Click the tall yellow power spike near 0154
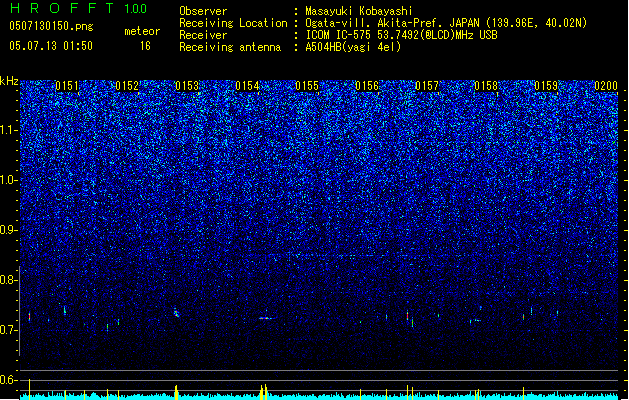 266,391
